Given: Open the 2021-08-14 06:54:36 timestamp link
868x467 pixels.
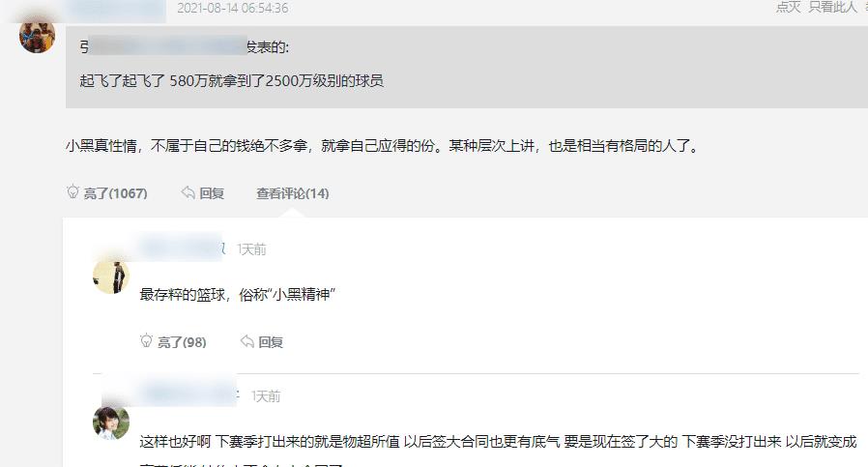Looking at the screenshot, I should [x=233, y=8].
